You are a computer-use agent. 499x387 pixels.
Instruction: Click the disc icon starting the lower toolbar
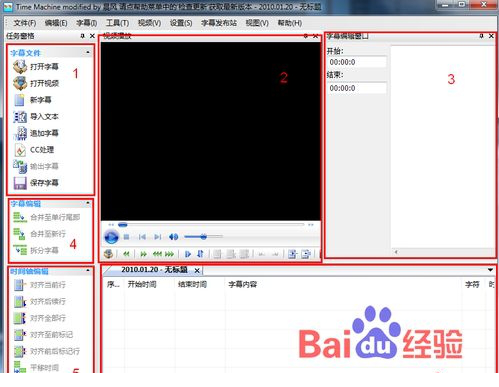[108, 254]
